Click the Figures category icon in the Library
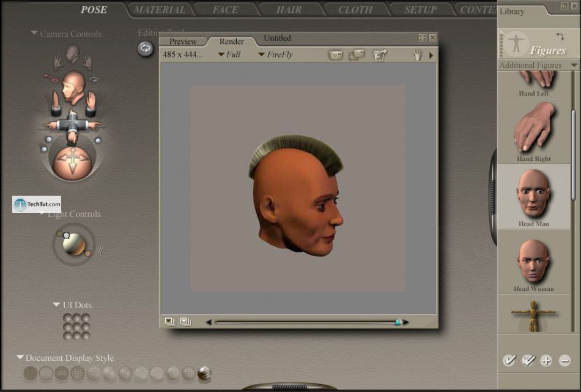Viewport: 581px width, 392px height. (516, 43)
